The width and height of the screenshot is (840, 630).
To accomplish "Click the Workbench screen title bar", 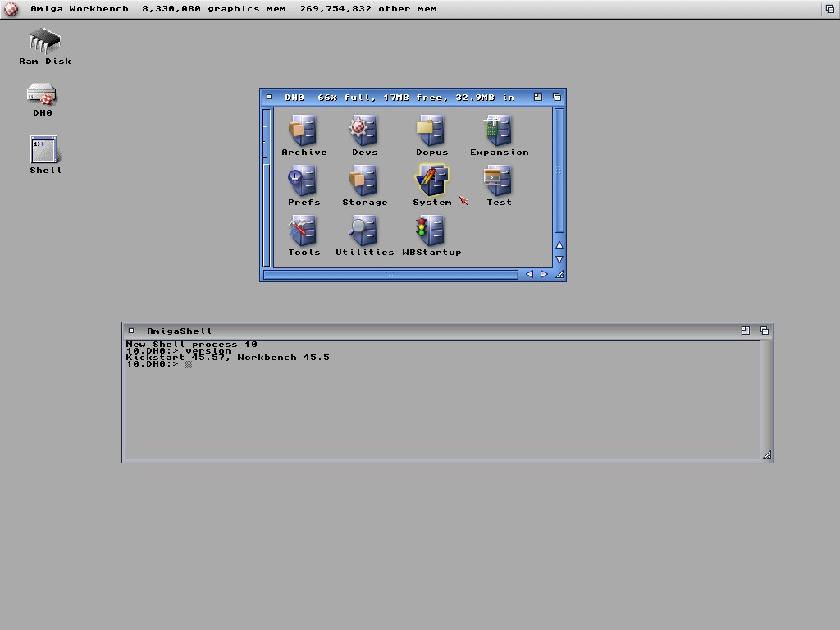I will [410, 9].
